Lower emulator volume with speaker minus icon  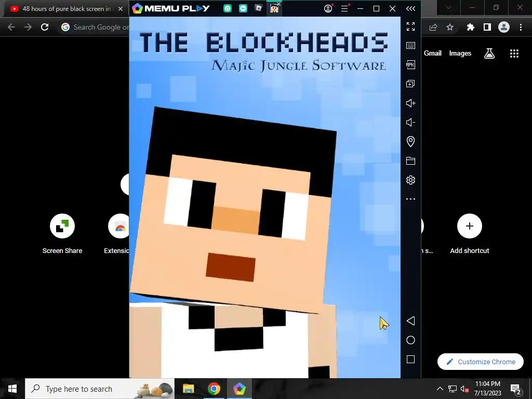click(x=410, y=122)
